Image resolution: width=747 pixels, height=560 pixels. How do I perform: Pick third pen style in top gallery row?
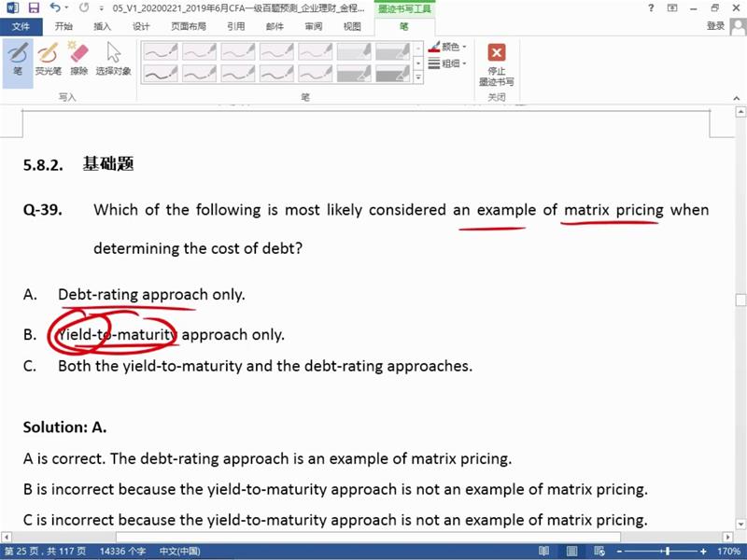click(238, 51)
